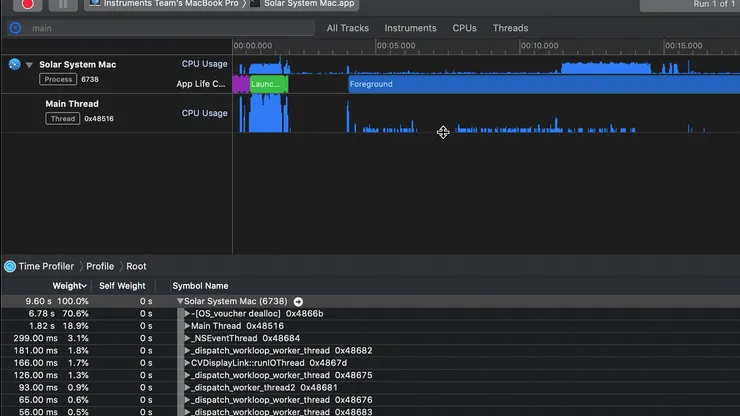Open the Threads track filter

510,28
